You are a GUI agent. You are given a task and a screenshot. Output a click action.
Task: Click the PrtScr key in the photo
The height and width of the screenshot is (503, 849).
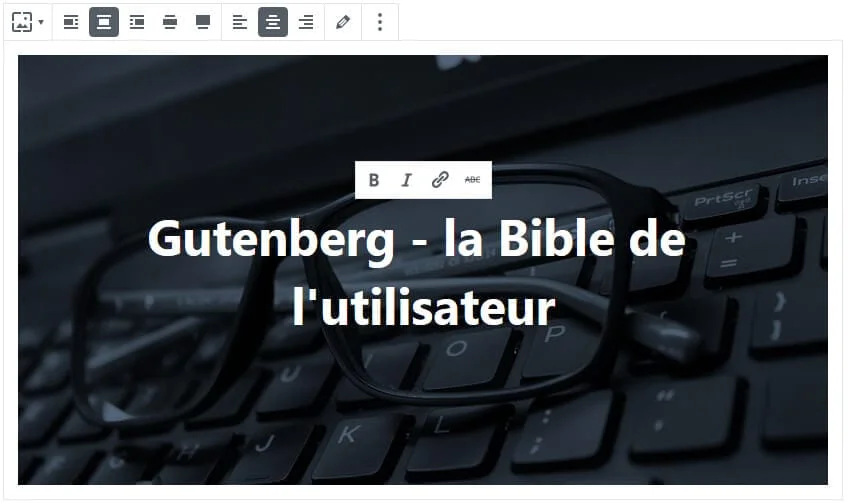(724, 199)
